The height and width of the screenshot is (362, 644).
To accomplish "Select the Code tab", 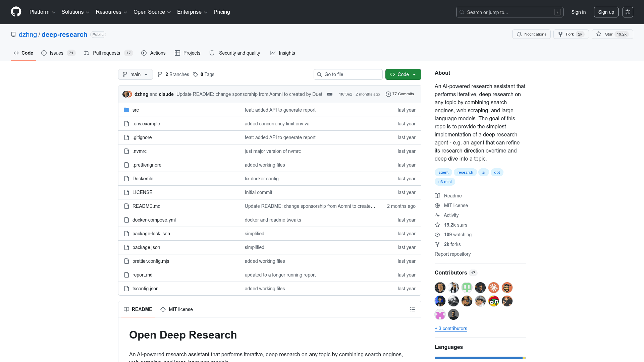I will coord(23,53).
